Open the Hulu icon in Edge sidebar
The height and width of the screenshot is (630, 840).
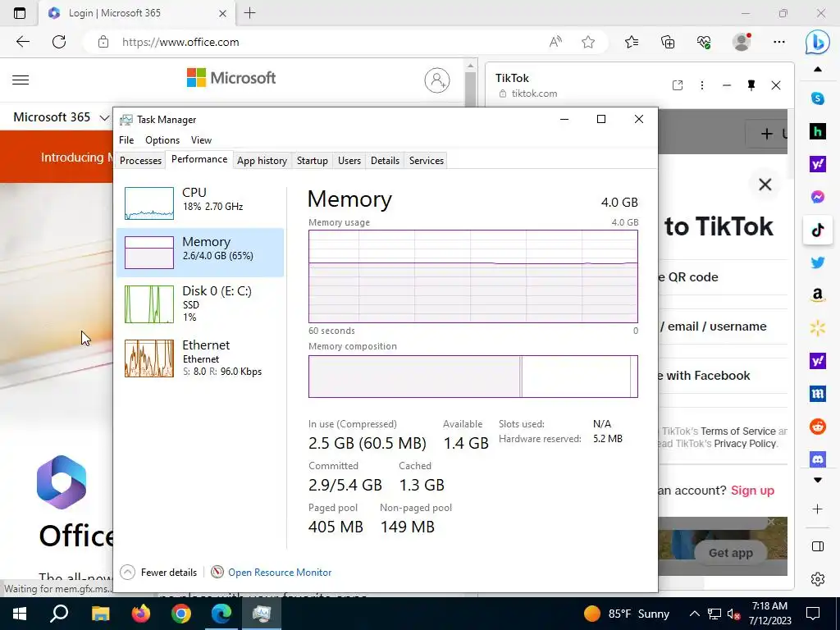[x=818, y=131]
